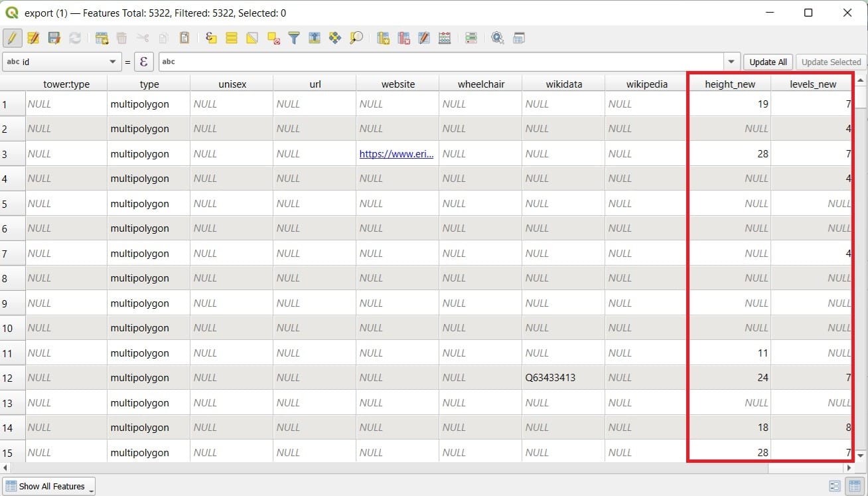This screenshot has height=496, width=868.
Task: Click the Delete field icon
Action: [403, 38]
